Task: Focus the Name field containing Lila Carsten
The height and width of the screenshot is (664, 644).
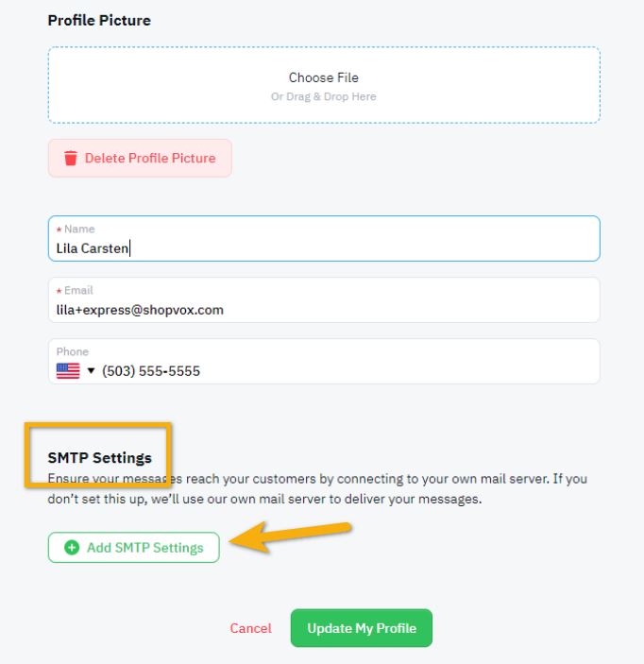Action: tap(324, 238)
